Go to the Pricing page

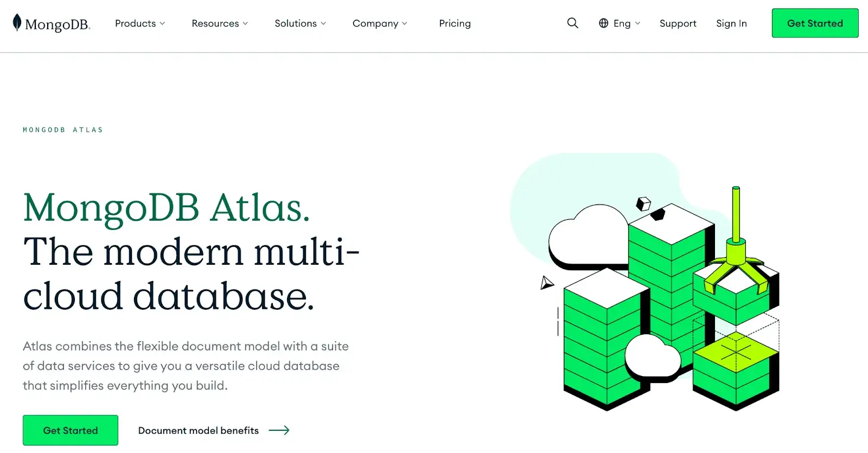pyautogui.click(x=455, y=23)
